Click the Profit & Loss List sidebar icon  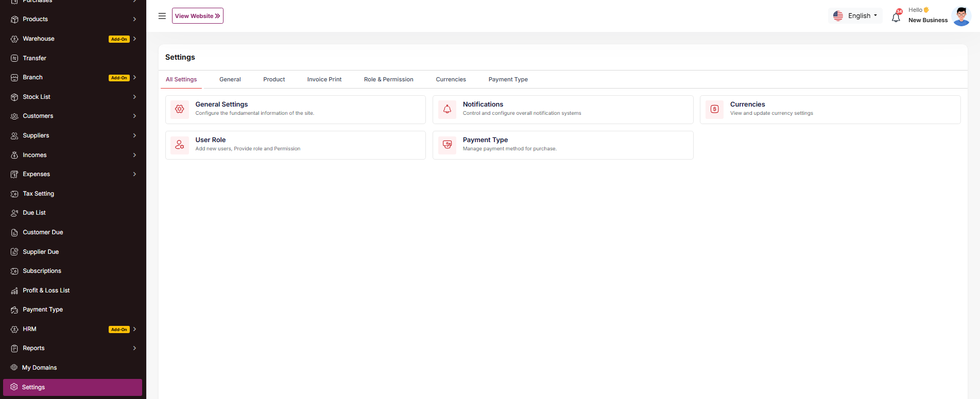14,291
